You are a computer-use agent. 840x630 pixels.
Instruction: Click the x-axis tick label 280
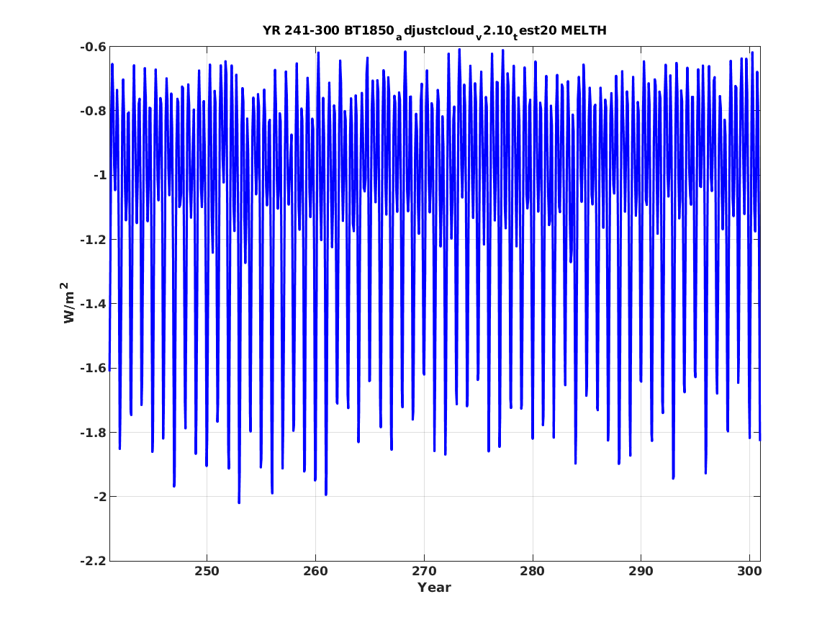click(x=533, y=571)
